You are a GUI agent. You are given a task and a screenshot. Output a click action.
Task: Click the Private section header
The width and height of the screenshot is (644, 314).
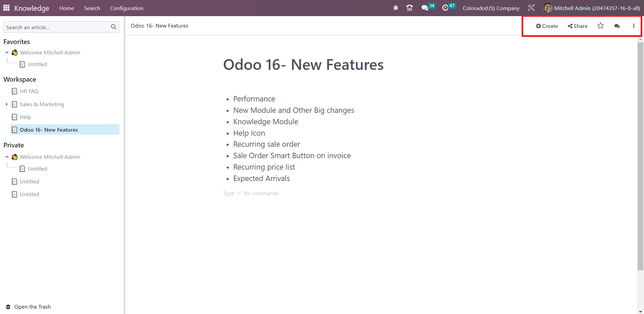coord(14,145)
